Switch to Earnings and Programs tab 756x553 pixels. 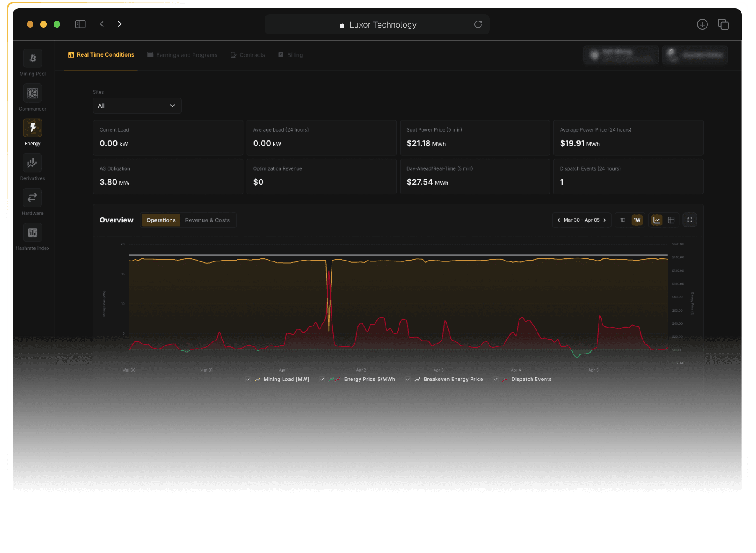pos(183,55)
